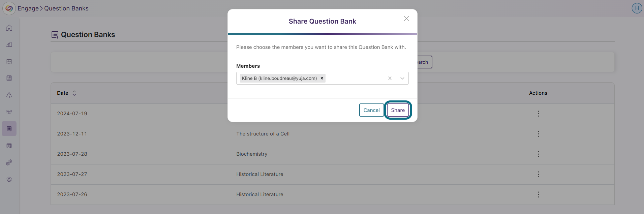Open the Settings gear in the sidebar
Viewport: 644px width, 214px height.
click(x=9, y=179)
